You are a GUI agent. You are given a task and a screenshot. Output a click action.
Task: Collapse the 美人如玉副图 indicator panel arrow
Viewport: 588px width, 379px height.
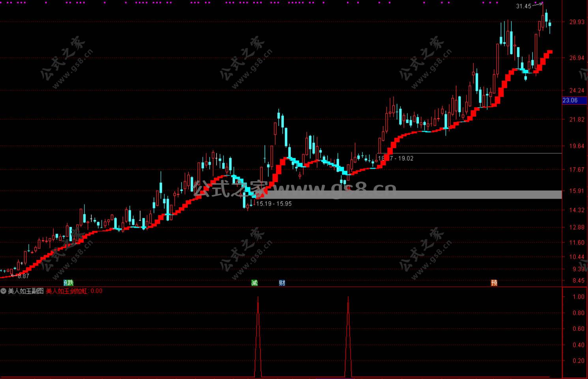point(4,291)
